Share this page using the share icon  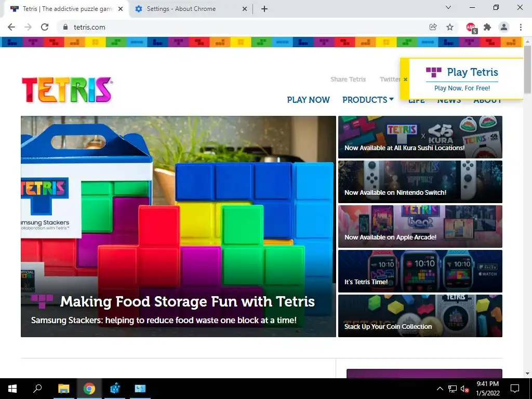pos(433,27)
